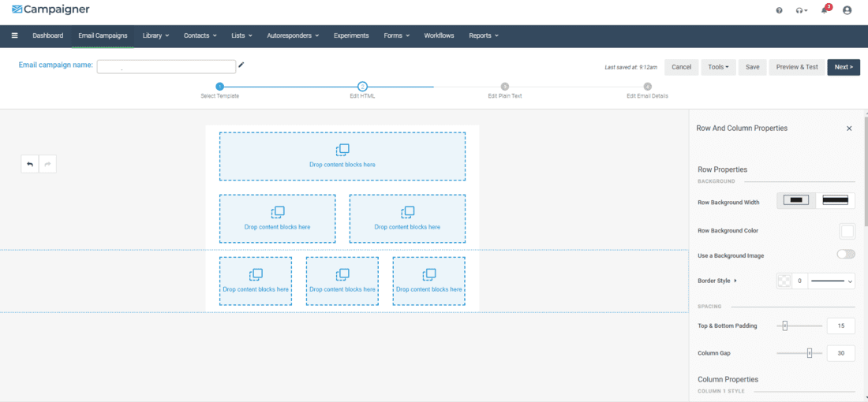Viewport: 868px width, 402px height.
Task: Open the headset support menu
Action: (x=801, y=10)
